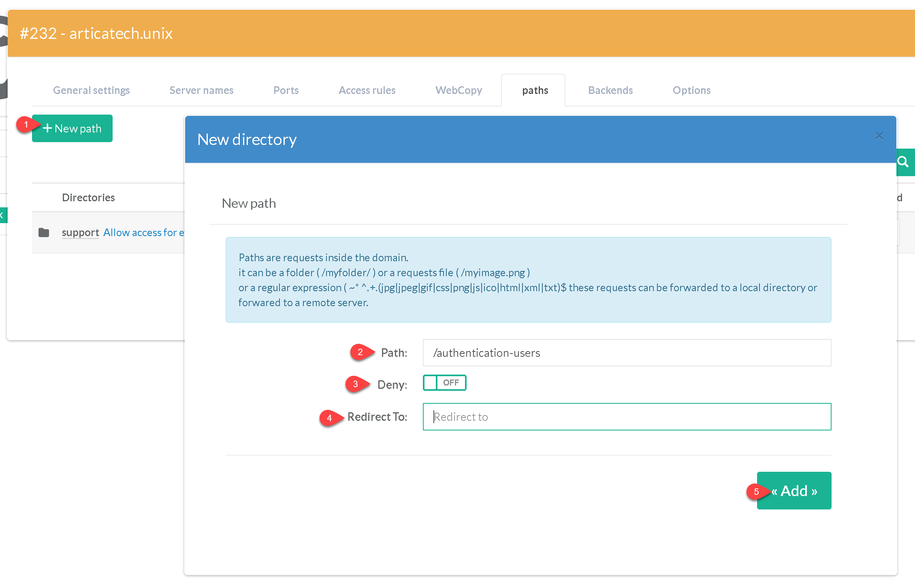Image resolution: width=915 pixels, height=588 pixels.
Task: Close the New directory dialog
Action: [879, 136]
